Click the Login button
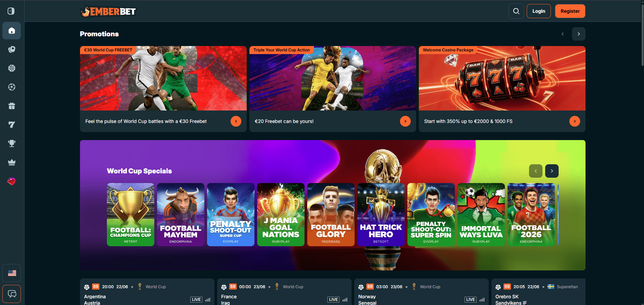 [x=539, y=11]
